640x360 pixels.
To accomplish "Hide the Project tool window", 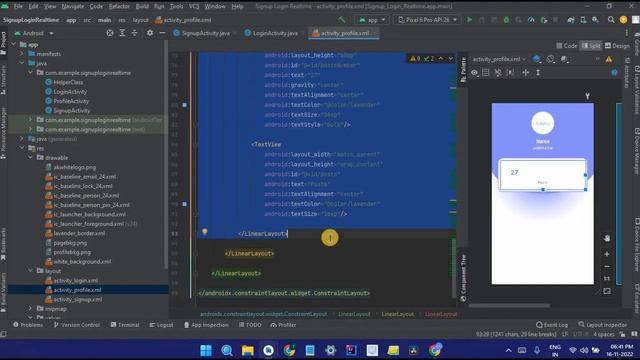I will pos(162,33).
